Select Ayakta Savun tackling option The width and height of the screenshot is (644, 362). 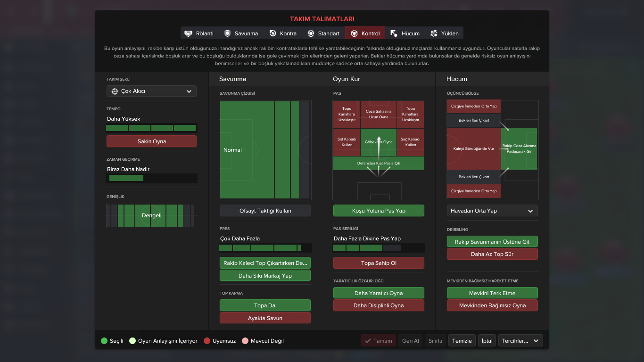tap(265, 318)
